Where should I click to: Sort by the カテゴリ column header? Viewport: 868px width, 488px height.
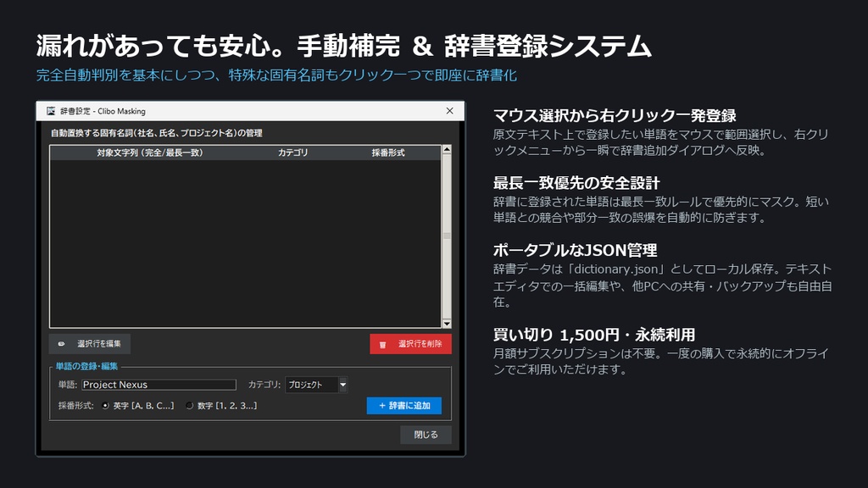(292, 152)
